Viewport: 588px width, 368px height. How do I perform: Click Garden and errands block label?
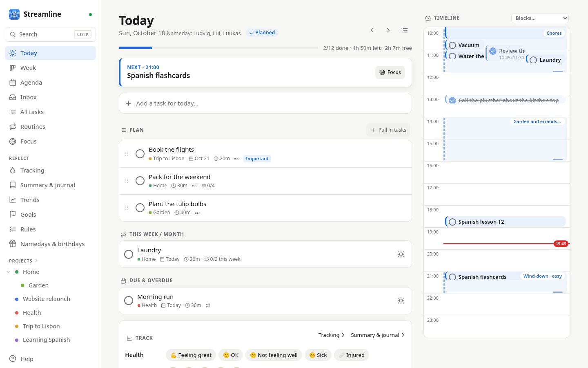537,121
